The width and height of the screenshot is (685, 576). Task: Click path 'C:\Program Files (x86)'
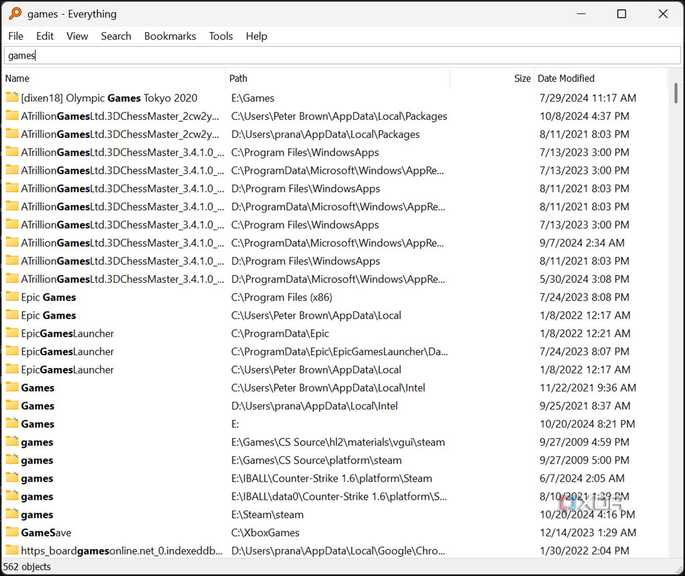[x=282, y=297]
